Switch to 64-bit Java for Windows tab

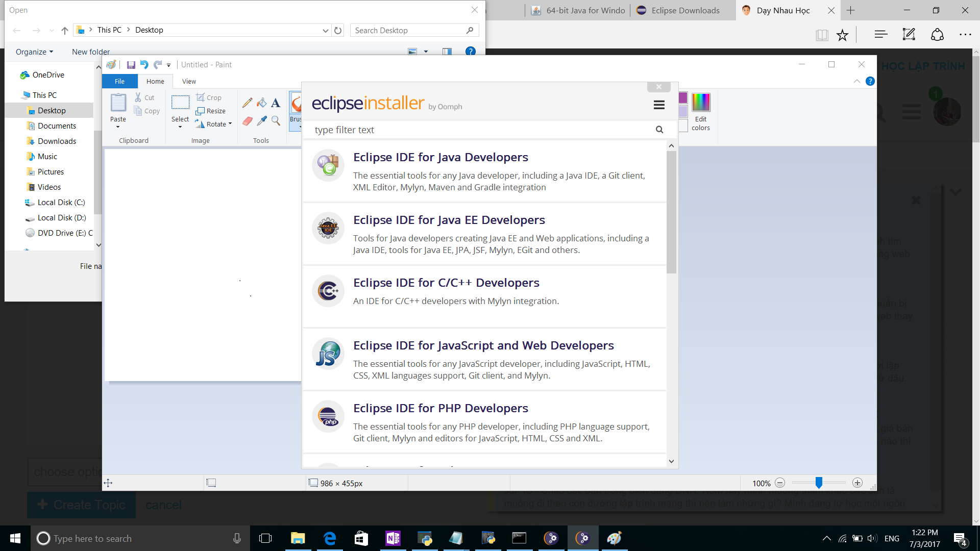[578, 10]
